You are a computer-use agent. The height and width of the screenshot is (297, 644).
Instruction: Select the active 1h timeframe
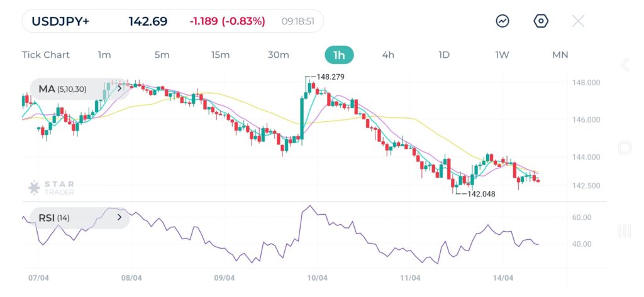(339, 55)
